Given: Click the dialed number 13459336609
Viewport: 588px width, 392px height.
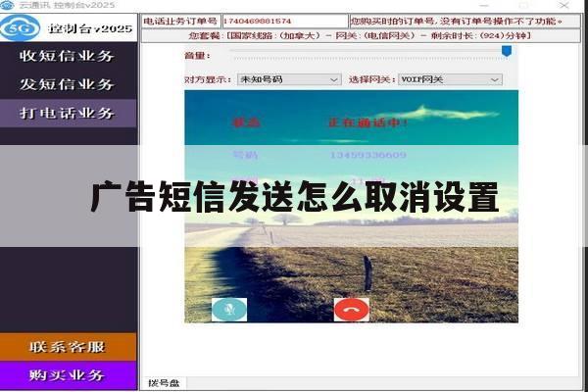Looking at the screenshot, I should click(367, 155).
